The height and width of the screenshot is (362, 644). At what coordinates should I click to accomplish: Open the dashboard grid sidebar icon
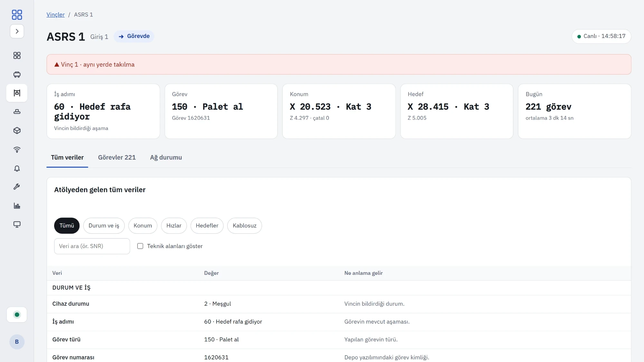pyautogui.click(x=17, y=56)
